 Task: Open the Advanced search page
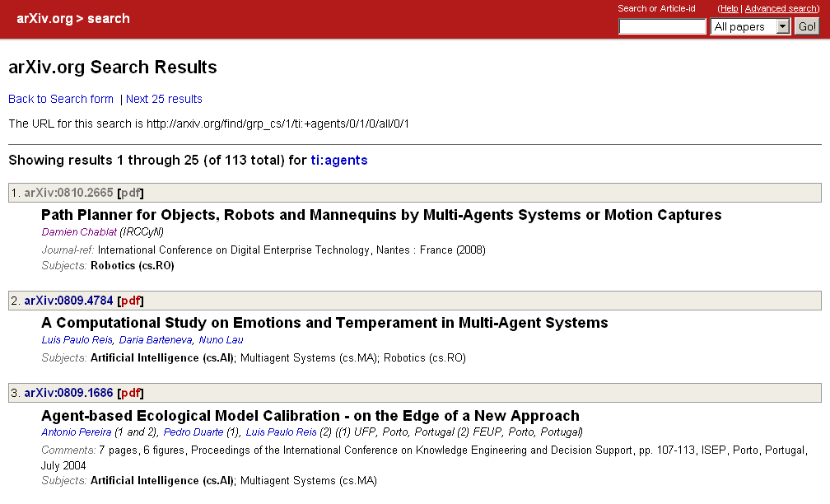(x=780, y=8)
